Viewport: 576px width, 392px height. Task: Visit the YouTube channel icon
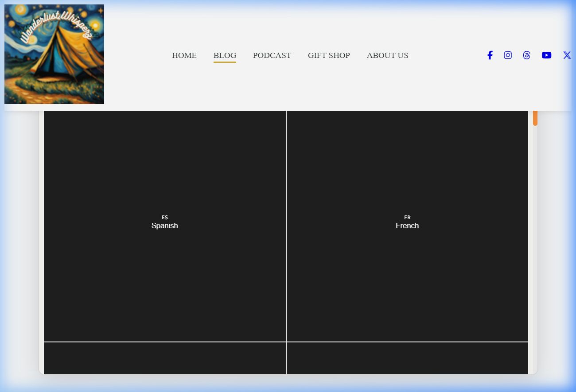(546, 55)
